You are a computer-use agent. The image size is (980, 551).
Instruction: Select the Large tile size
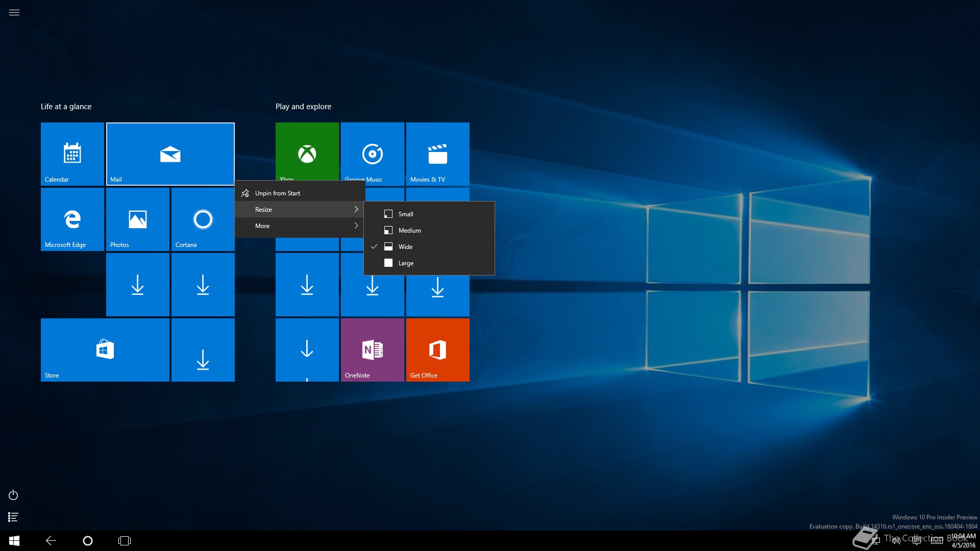429,263
